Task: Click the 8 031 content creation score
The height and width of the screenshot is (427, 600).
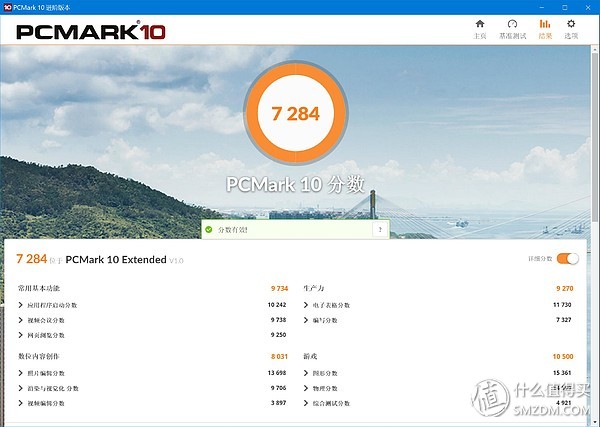Action: (279, 357)
